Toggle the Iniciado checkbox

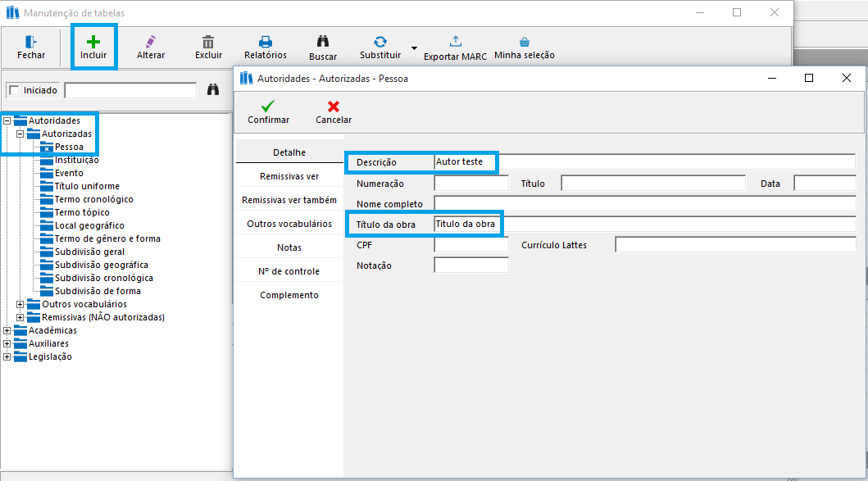coord(15,90)
